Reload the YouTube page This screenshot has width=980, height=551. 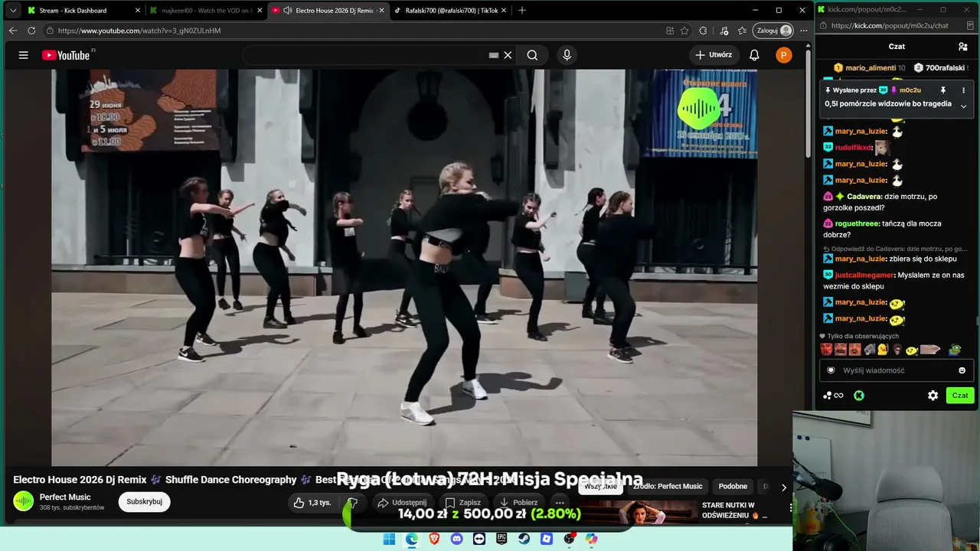(31, 31)
